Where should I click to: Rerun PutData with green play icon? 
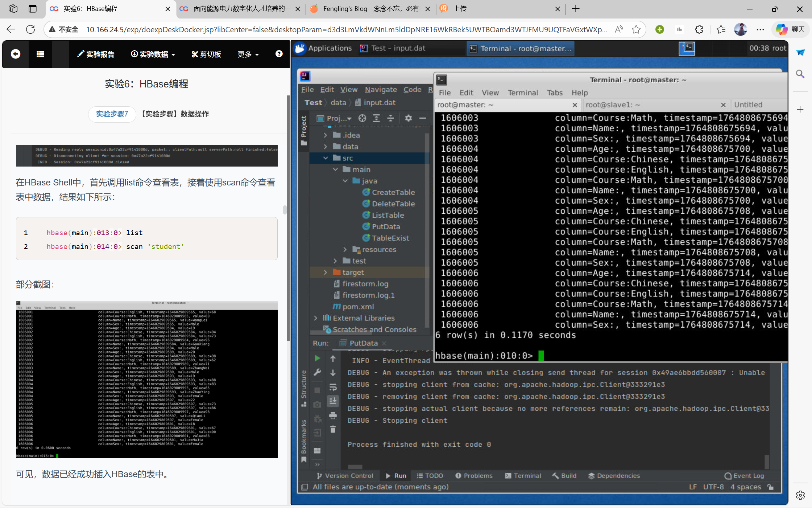(317, 359)
